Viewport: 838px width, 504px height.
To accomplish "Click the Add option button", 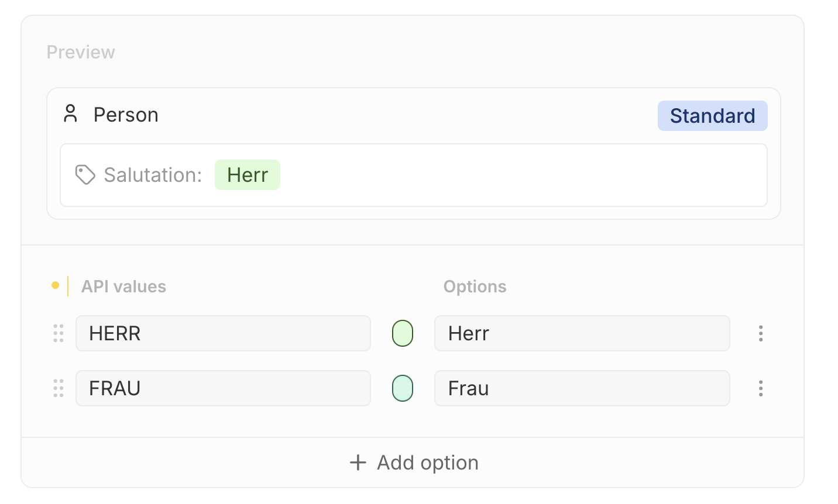I will click(x=413, y=462).
